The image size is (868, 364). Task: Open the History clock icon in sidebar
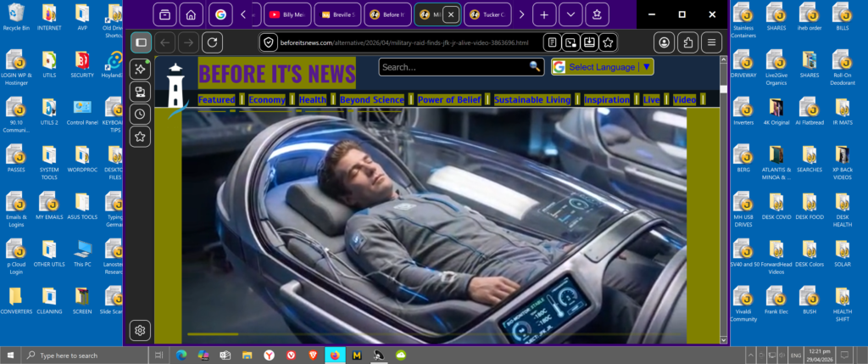(141, 114)
